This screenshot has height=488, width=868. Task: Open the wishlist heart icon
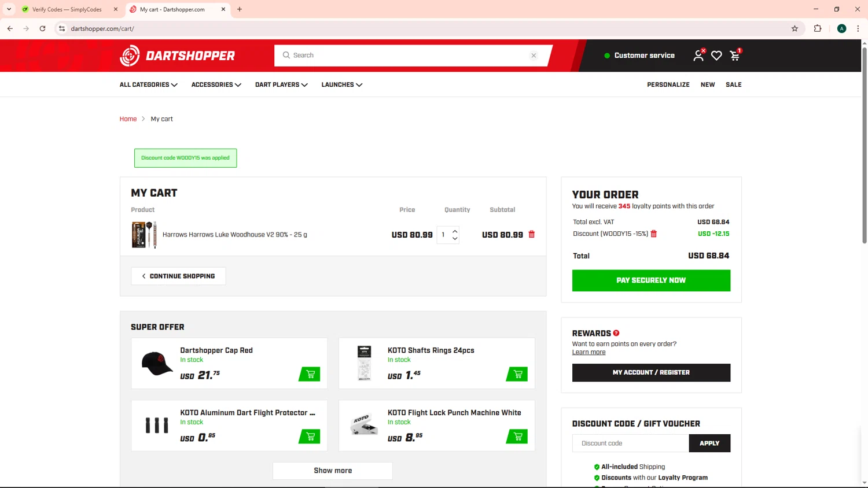coord(716,56)
